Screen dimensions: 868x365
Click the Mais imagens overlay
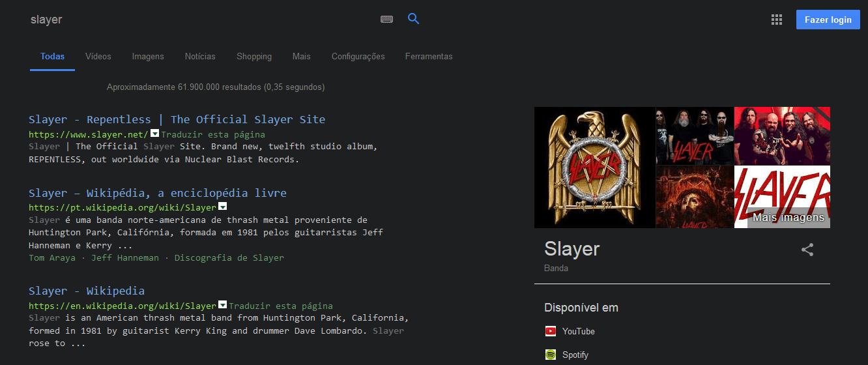tap(788, 218)
